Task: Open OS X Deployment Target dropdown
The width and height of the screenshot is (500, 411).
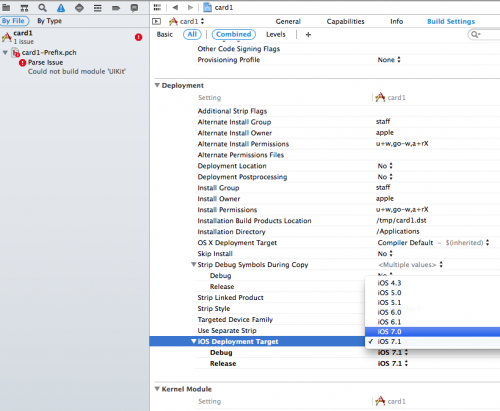Action: (x=433, y=243)
